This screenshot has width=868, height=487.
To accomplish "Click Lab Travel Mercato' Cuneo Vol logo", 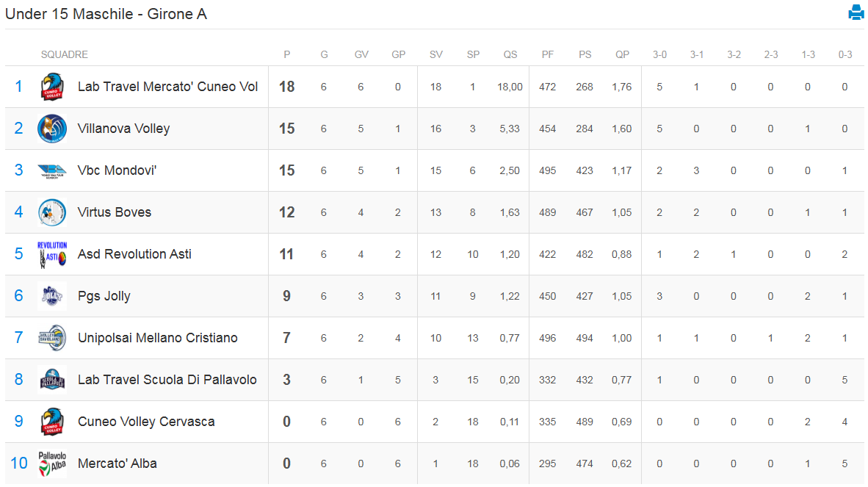I will click(x=52, y=87).
